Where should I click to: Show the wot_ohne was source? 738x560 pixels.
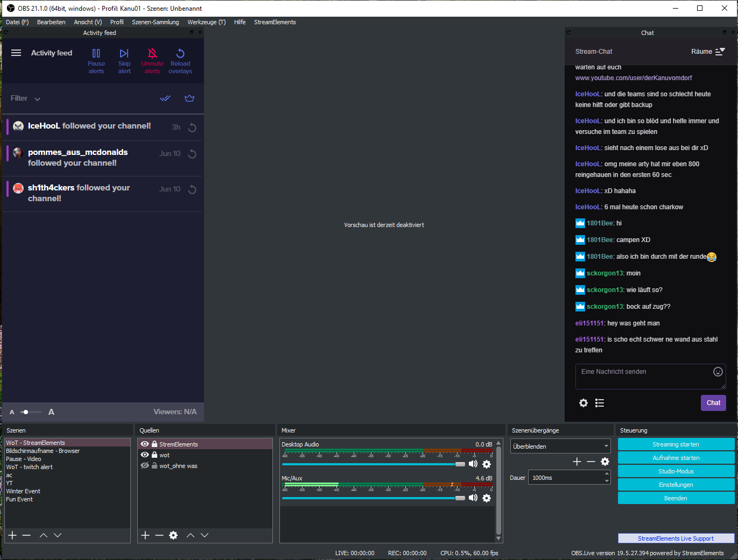145,466
